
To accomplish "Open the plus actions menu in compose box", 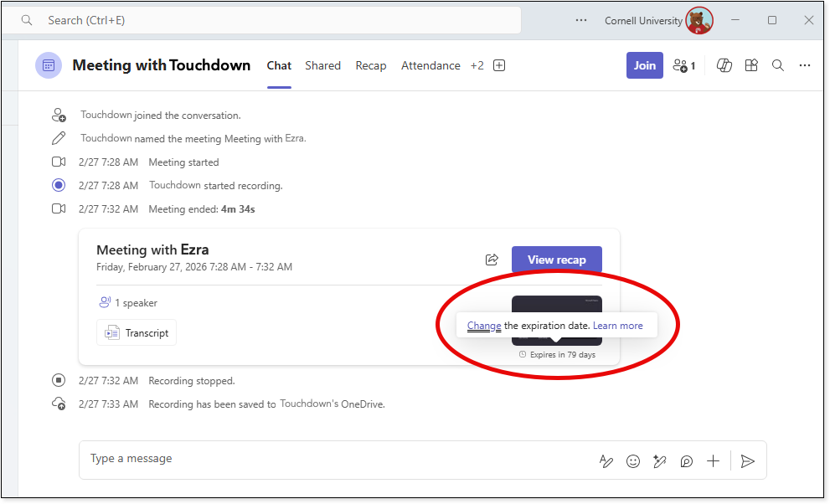I will click(713, 460).
